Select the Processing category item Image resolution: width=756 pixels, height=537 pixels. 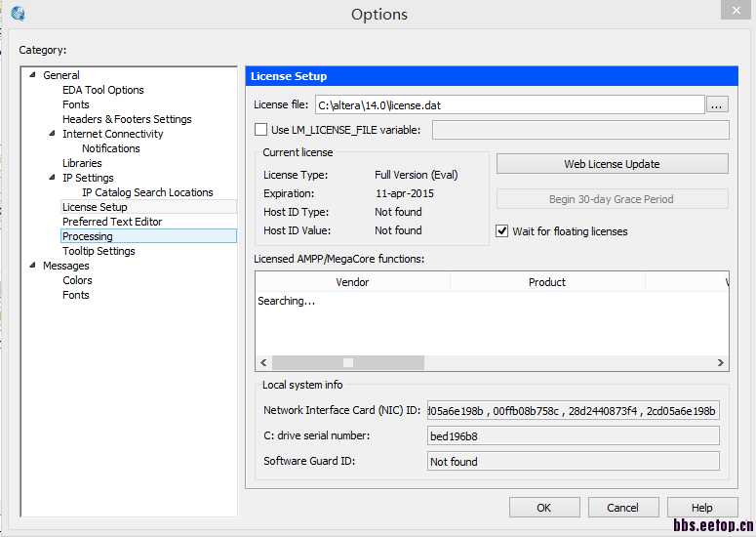87,236
